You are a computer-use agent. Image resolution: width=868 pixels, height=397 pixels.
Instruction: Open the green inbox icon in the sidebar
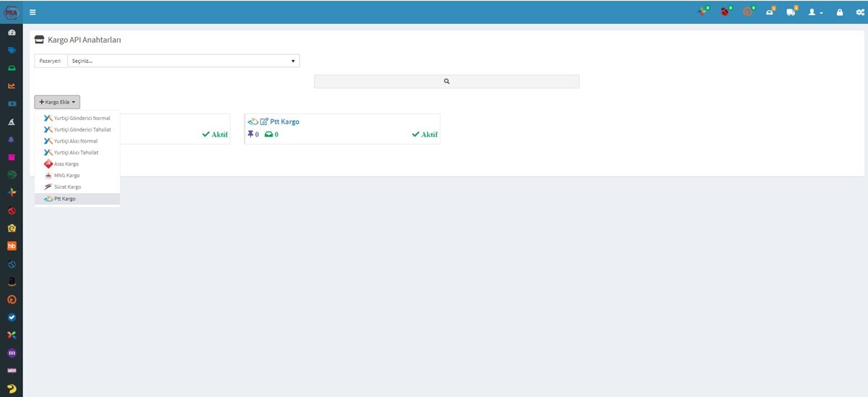click(x=12, y=68)
